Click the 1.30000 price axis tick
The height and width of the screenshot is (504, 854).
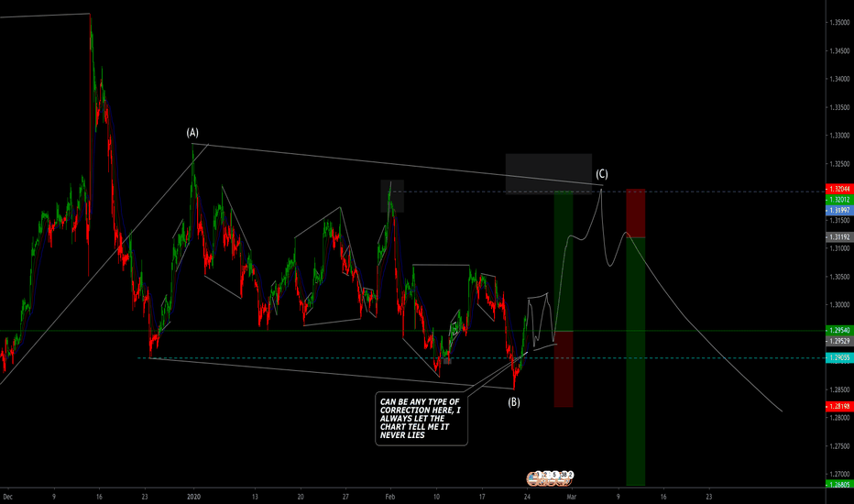point(839,304)
